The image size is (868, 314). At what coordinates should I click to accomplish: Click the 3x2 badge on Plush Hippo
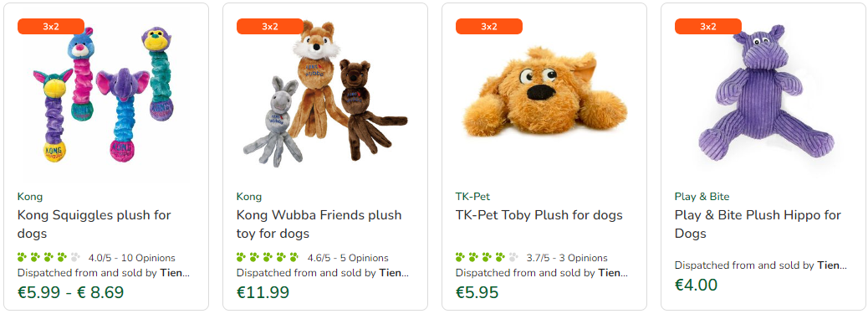coord(708,27)
